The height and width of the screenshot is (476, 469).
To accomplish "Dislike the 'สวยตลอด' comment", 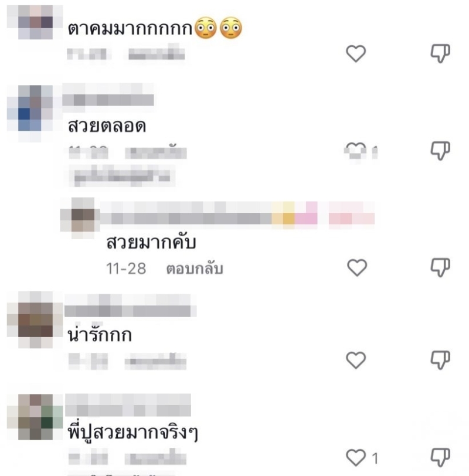I will click(440, 151).
